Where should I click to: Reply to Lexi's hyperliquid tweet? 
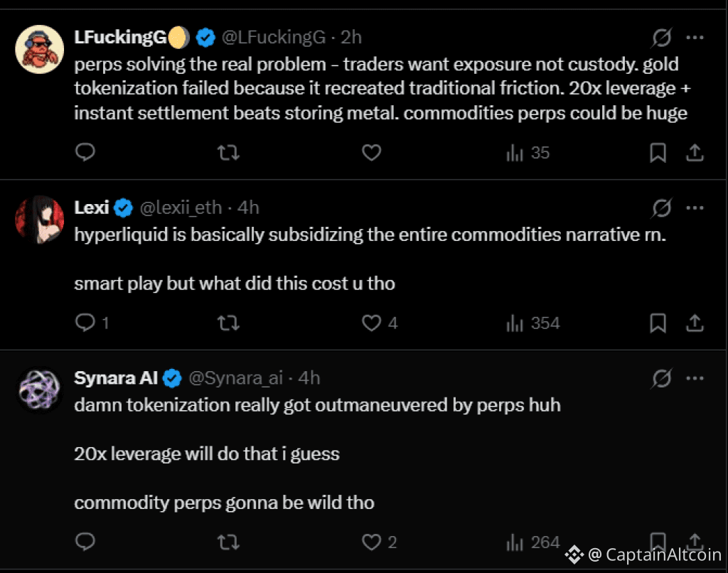[85, 323]
